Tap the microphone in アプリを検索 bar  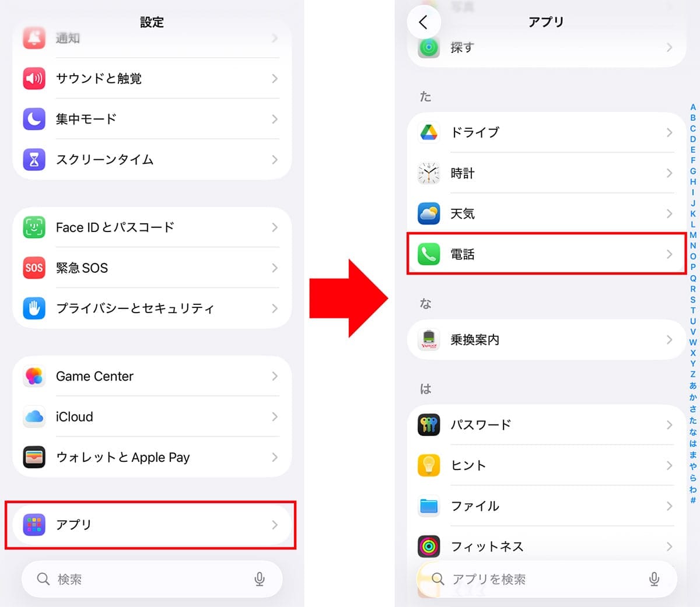pos(654,579)
